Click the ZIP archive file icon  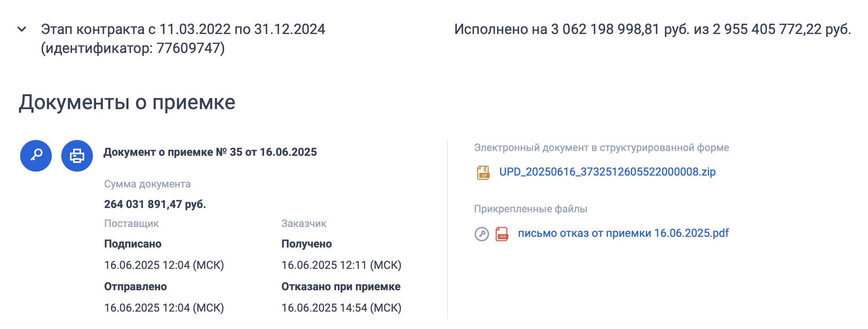tap(483, 173)
